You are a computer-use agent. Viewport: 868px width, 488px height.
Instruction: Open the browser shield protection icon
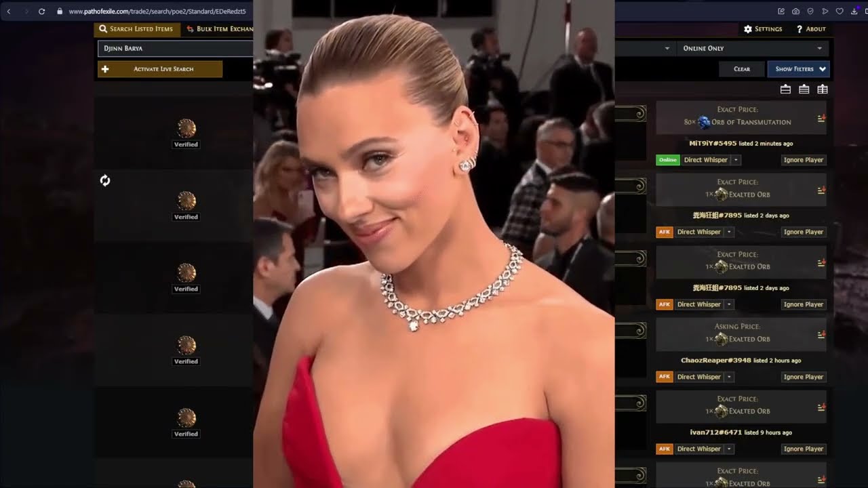coord(810,12)
